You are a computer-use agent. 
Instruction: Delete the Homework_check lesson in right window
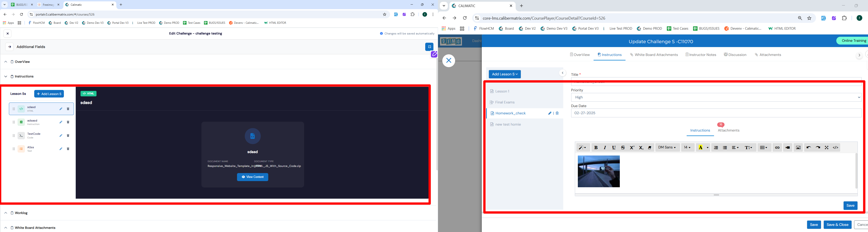coord(557,113)
